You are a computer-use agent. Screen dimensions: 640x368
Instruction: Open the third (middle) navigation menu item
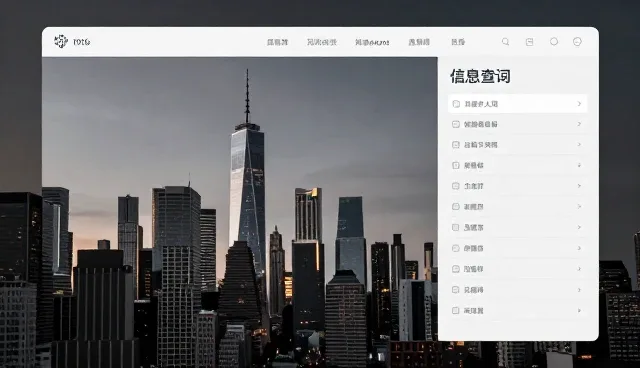(x=372, y=42)
